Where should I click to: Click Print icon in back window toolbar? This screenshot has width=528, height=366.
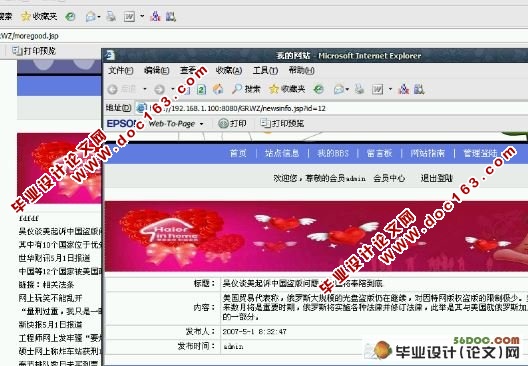(x=111, y=16)
